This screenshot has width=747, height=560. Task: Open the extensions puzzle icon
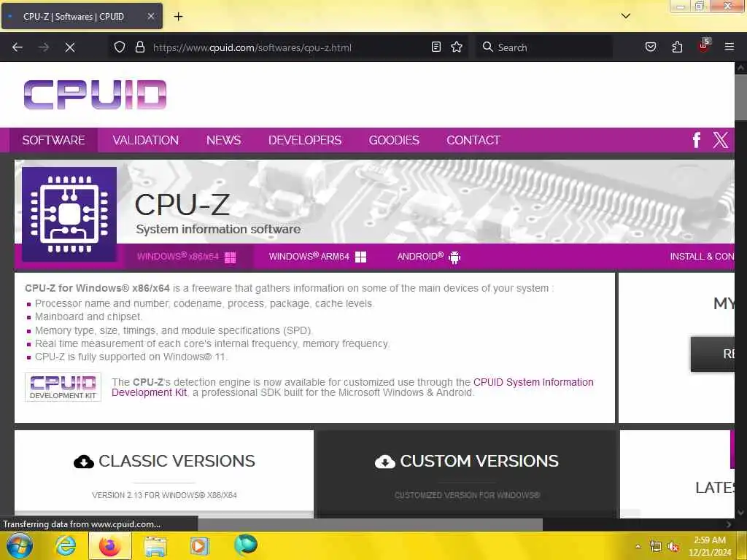point(677,47)
